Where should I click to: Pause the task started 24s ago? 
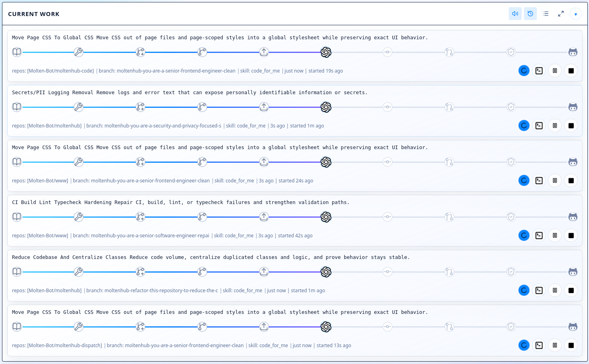[555, 180]
